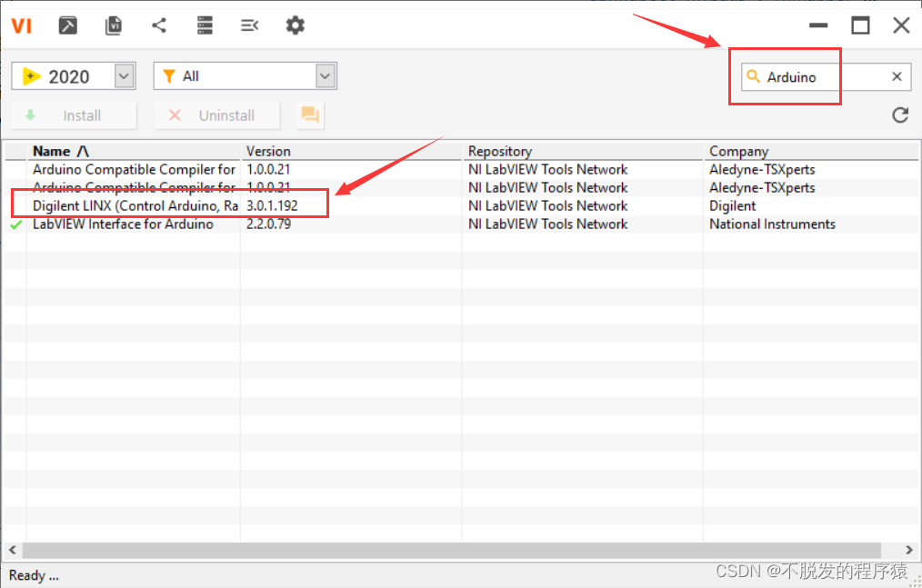Viewport: 922px width, 588px height.
Task: Click the green checkmark beside LabVIEW Interface for Arduino
Action: 14,224
